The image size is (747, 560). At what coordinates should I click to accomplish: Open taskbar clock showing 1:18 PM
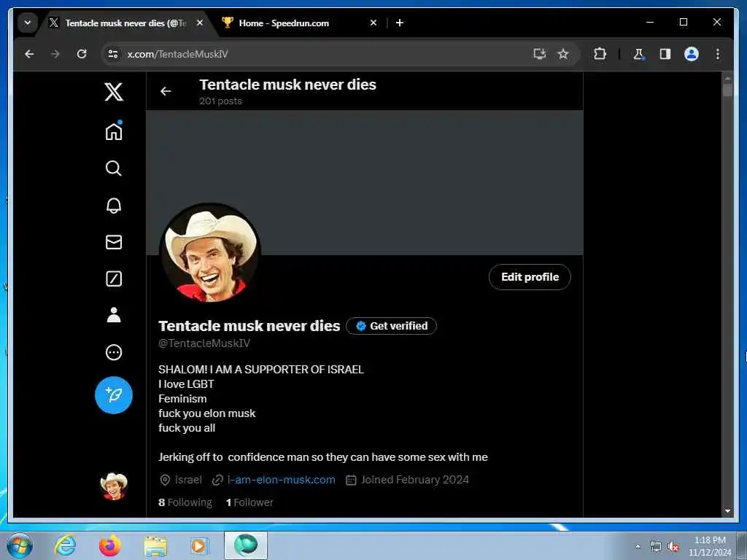click(710, 546)
